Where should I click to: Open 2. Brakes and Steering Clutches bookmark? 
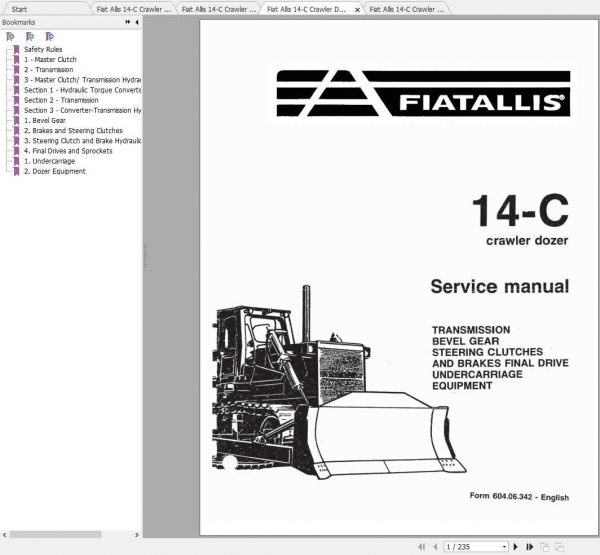[x=73, y=131]
